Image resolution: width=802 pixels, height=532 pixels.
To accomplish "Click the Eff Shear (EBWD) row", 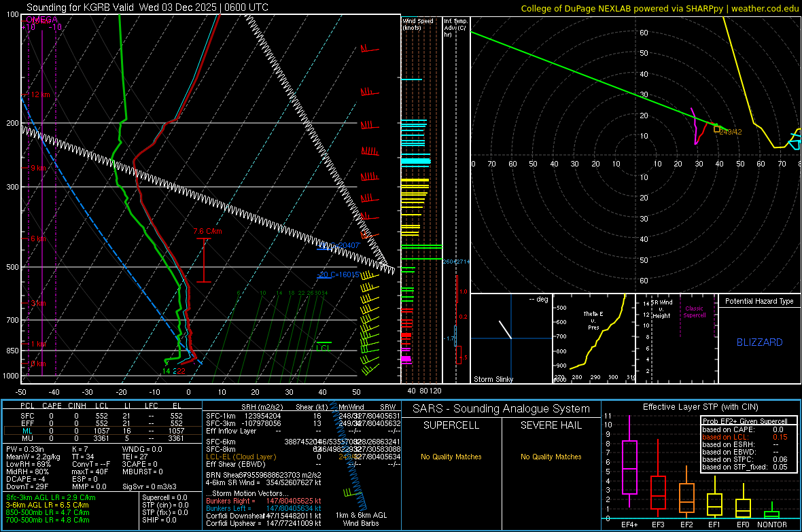I will coord(303,465).
